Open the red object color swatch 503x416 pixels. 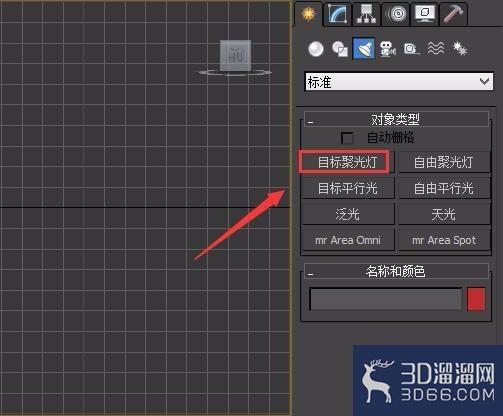476,299
